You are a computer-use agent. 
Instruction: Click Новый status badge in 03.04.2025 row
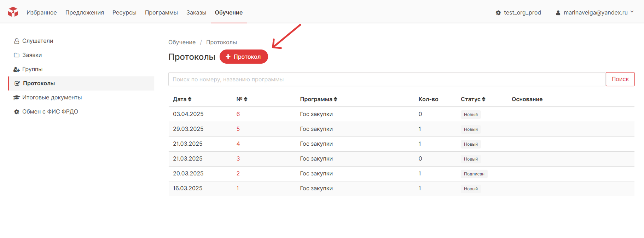[x=471, y=115]
